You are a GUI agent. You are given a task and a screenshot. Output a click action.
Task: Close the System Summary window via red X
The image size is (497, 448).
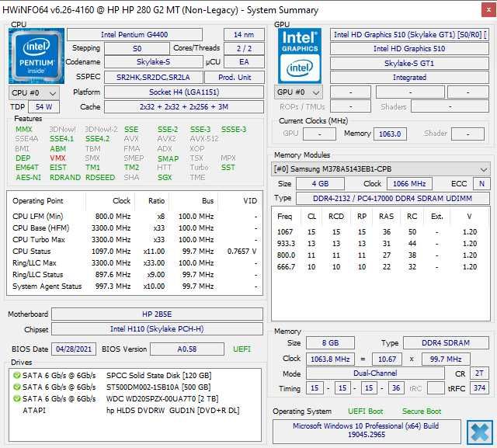tap(488, 10)
